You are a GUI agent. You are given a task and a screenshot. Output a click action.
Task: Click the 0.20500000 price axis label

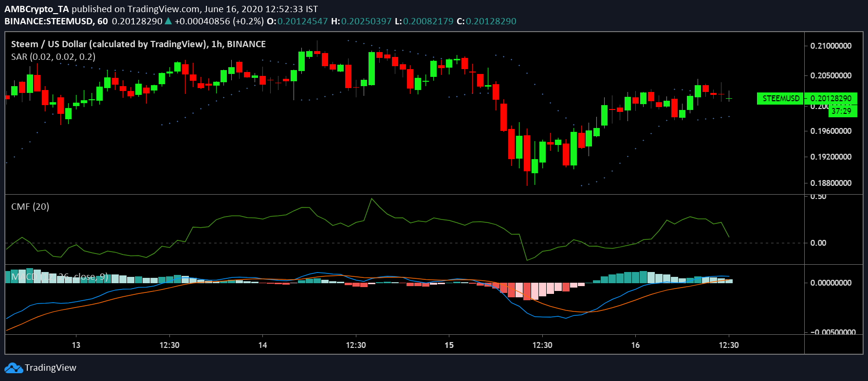pyautogui.click(x=831, y=75)
